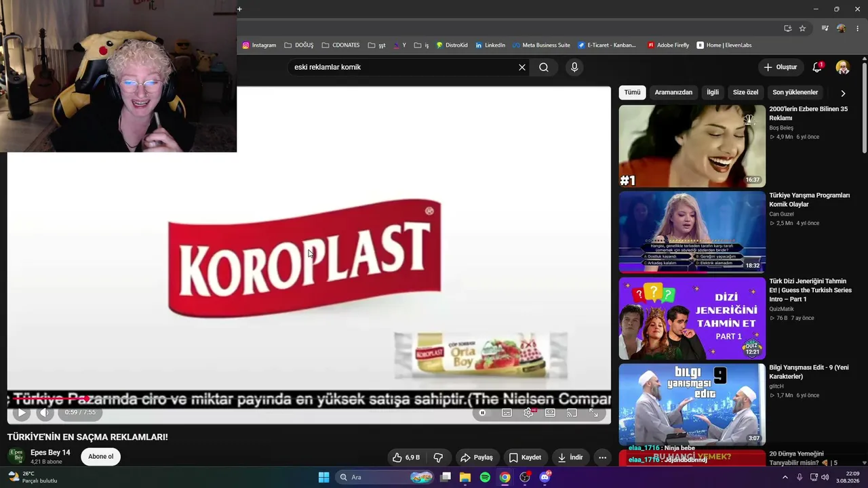Subscribe with the Abone ol button
This screenshot has width=868, height=488.
[101, 457]
